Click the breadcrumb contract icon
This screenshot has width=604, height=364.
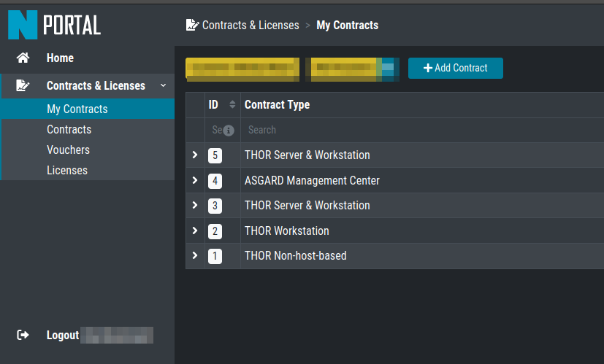click(192, 25)
